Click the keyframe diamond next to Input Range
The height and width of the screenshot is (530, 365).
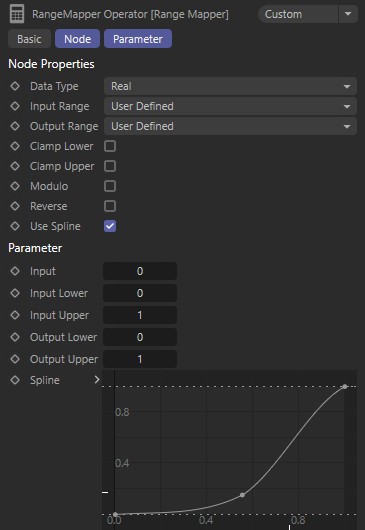(x=15, y=106)
